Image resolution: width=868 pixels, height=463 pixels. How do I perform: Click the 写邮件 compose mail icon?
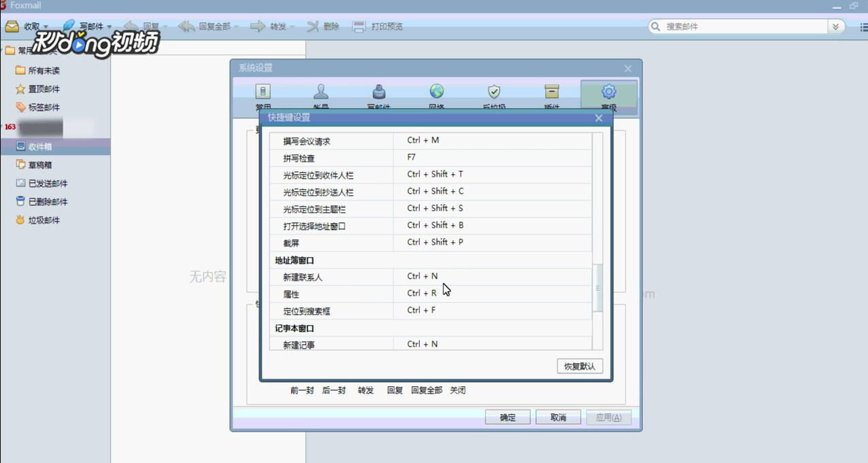pyautogui.click(x=68, y=26)
